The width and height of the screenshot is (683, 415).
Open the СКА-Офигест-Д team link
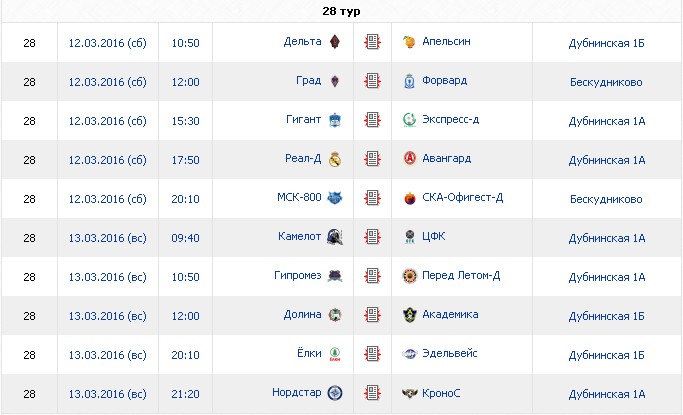pos(463,198)
